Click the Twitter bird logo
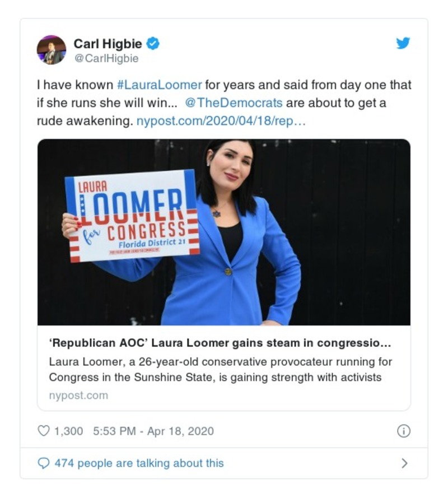Viewport: 448px width, 498px height. tap(403, 43)
